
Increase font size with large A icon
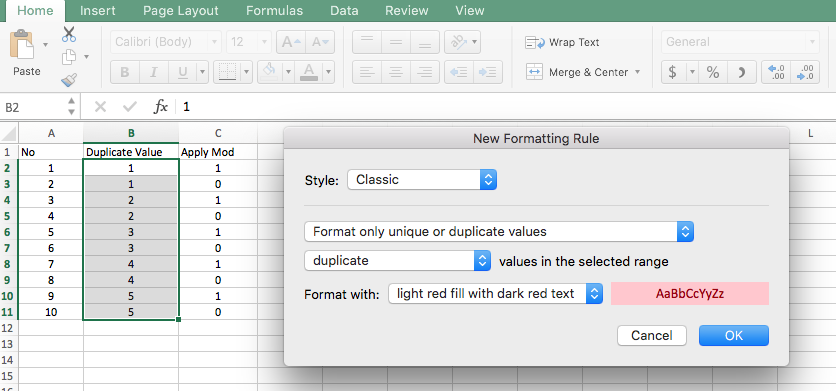(291, 42)
